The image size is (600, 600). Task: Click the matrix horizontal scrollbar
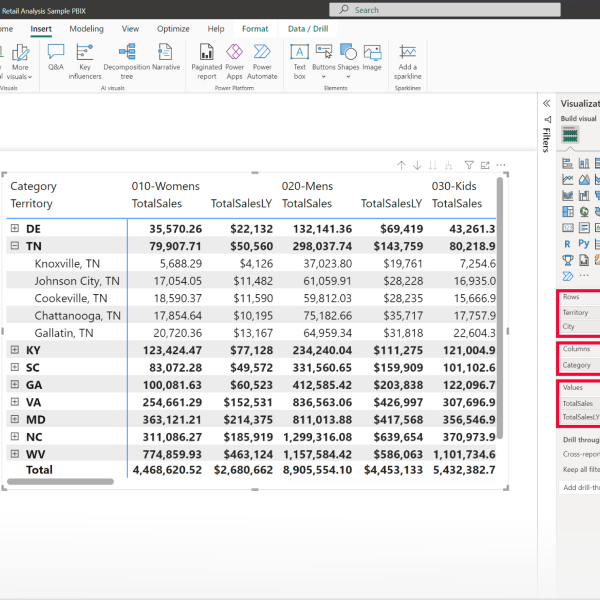click(60, 481)
